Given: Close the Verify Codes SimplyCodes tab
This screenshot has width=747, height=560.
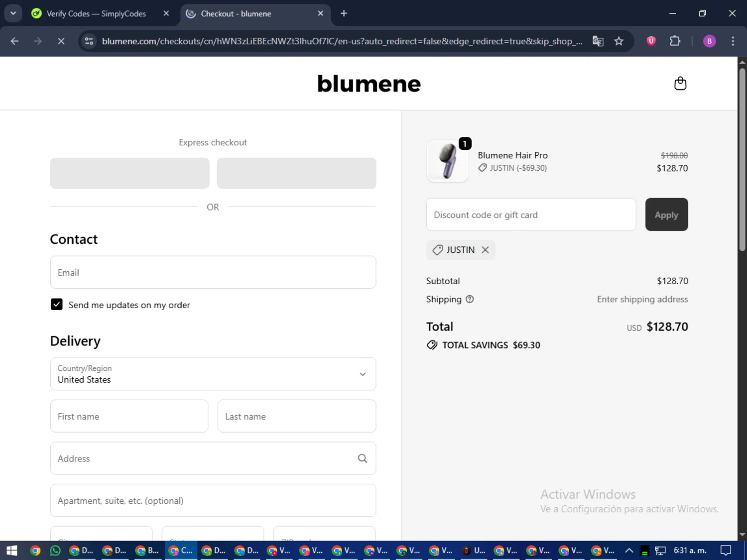Looking at the screenshot, I should coord(166,13).
